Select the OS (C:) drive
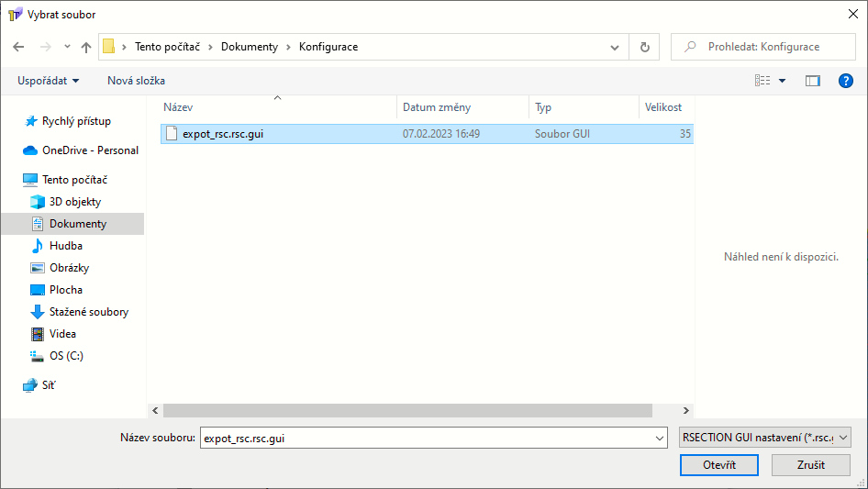 coord(66,356)
